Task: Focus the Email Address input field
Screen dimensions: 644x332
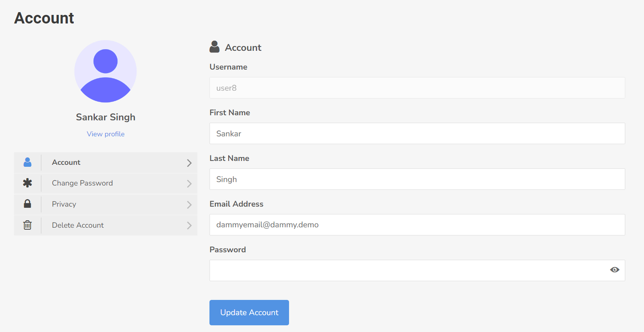Action: pyautogui.click(x=417, y=225)
